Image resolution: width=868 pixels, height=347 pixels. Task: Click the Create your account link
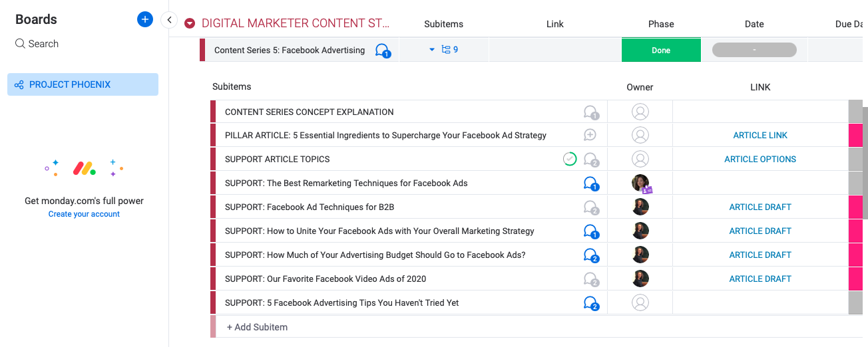[x=84, y=214]
